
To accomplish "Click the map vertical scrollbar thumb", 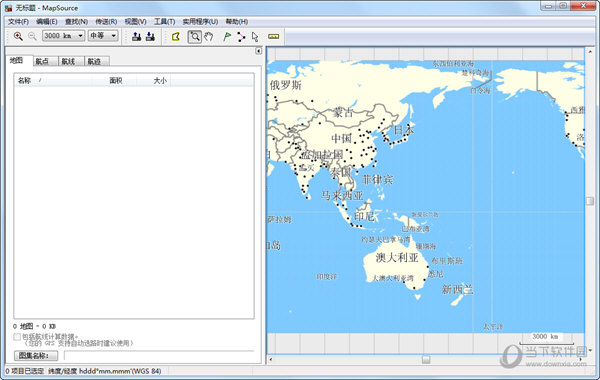I will (590, 201).
